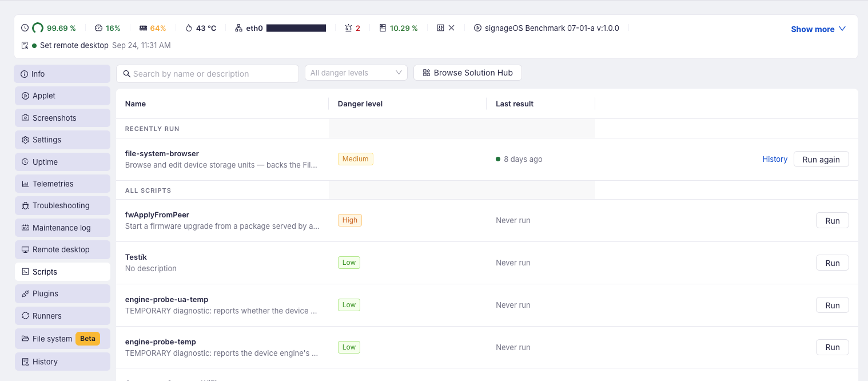
Task: Click the status icon marked with an X
Action: [x=446, y=28]
